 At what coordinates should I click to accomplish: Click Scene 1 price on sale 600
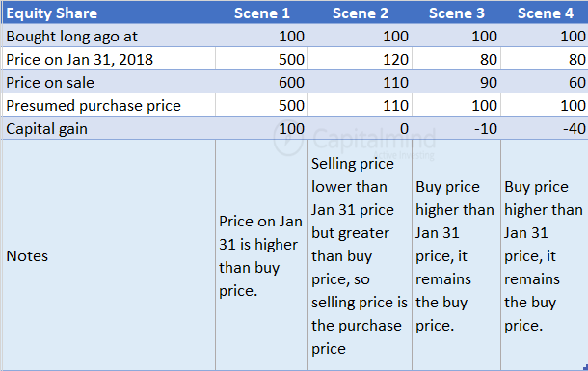[x=262, y=83]
